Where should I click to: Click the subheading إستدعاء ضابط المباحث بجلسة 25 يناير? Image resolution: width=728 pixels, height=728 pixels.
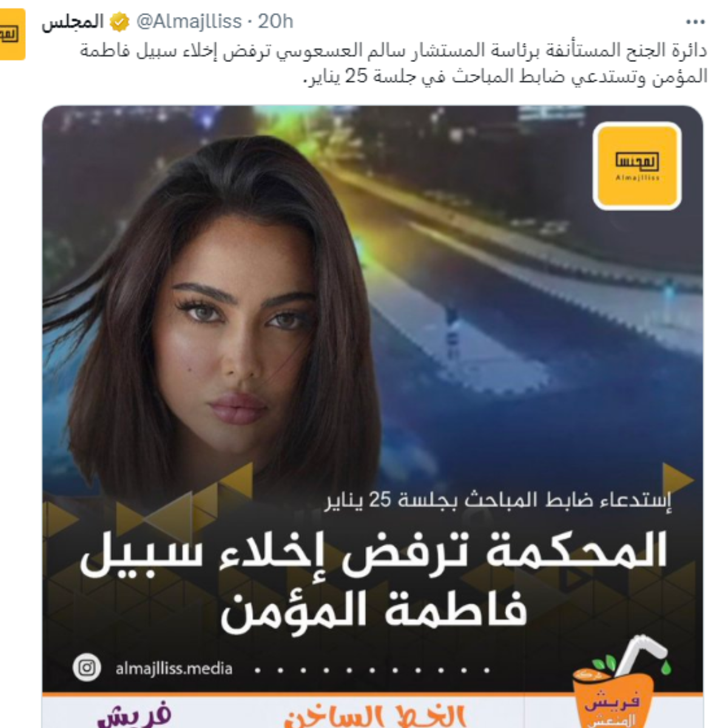pos(497,500)
